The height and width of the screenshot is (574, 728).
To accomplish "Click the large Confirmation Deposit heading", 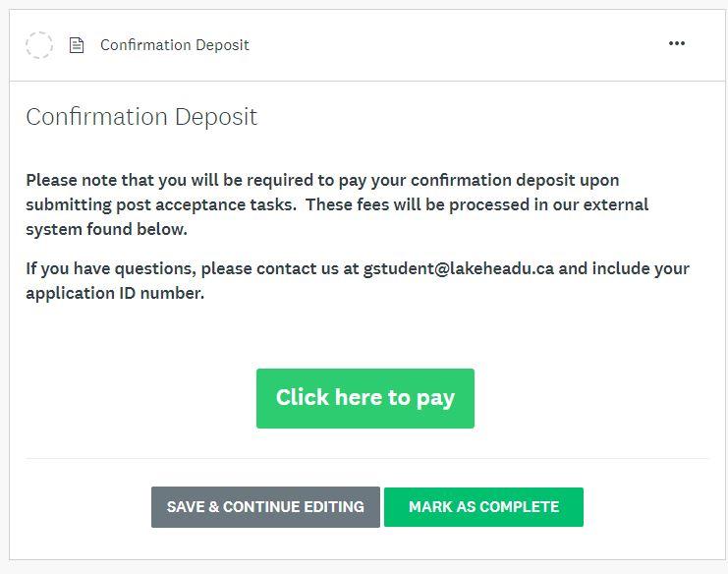I will pyautogui.click(x=141, y=117).
